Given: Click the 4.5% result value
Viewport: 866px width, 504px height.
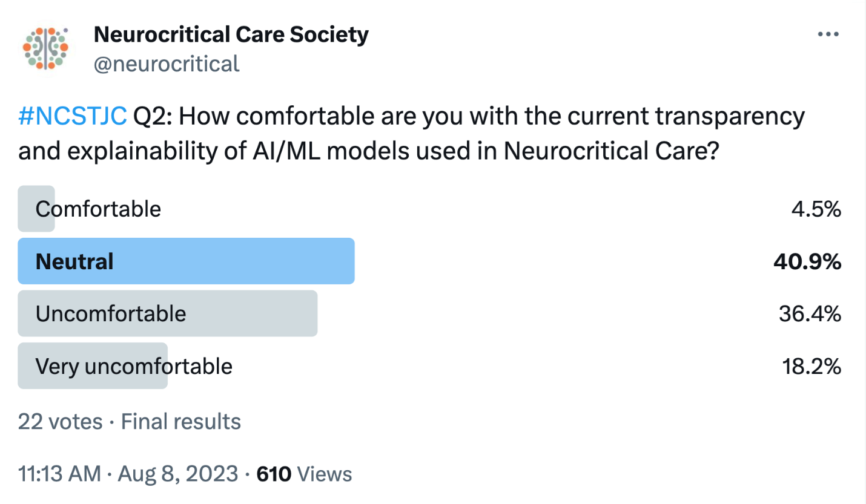Looking at the screenshot, I should (x=816, y=209).
